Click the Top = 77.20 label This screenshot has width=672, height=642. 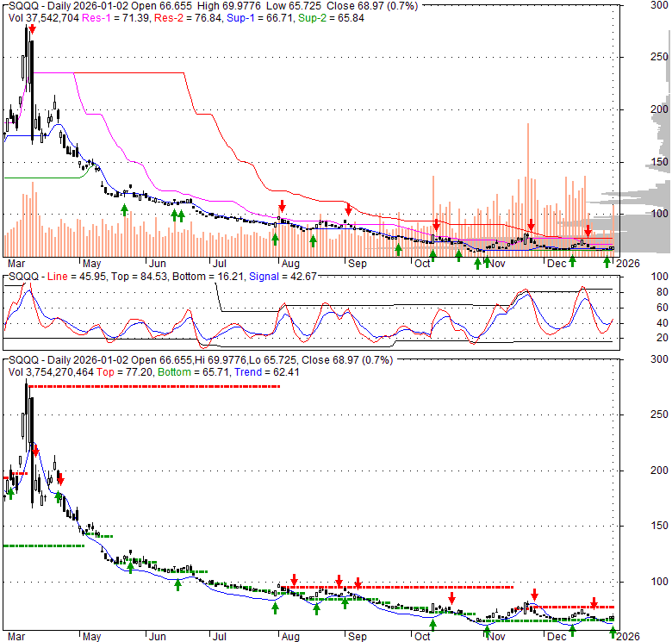pos(124,372)
